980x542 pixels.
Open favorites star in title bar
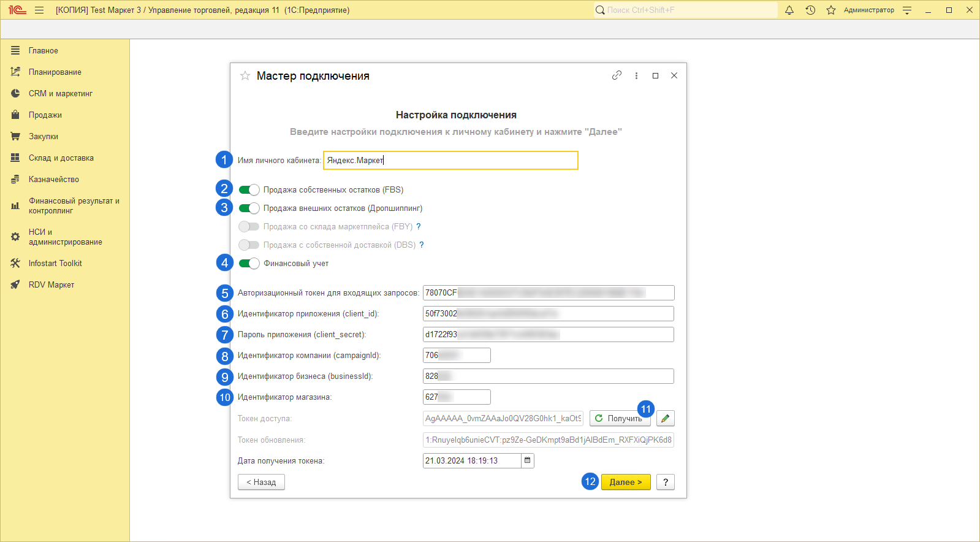tap(831, 10)
